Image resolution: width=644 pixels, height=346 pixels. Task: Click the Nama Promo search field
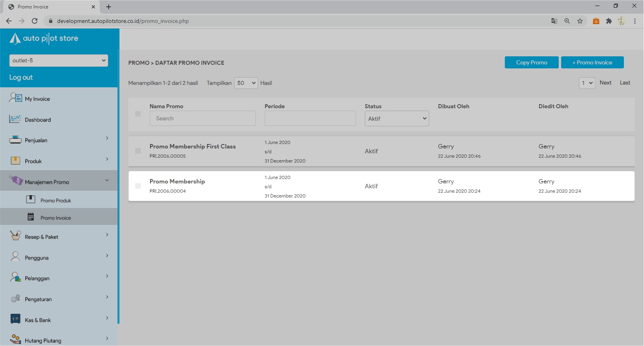pos(202,118)
